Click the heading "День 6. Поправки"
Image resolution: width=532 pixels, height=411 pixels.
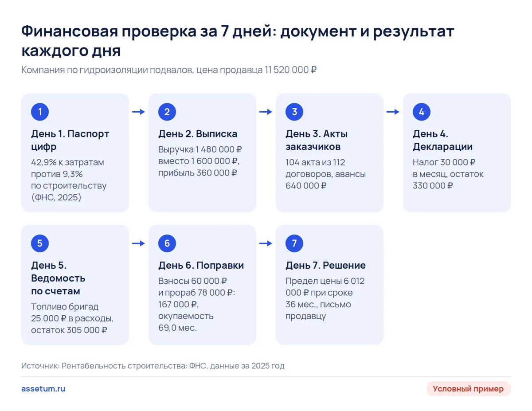[x=201, y=266]
